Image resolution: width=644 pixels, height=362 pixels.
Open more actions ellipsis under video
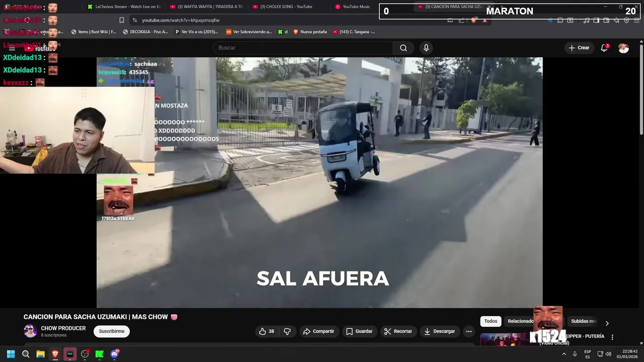coord(468,331)
